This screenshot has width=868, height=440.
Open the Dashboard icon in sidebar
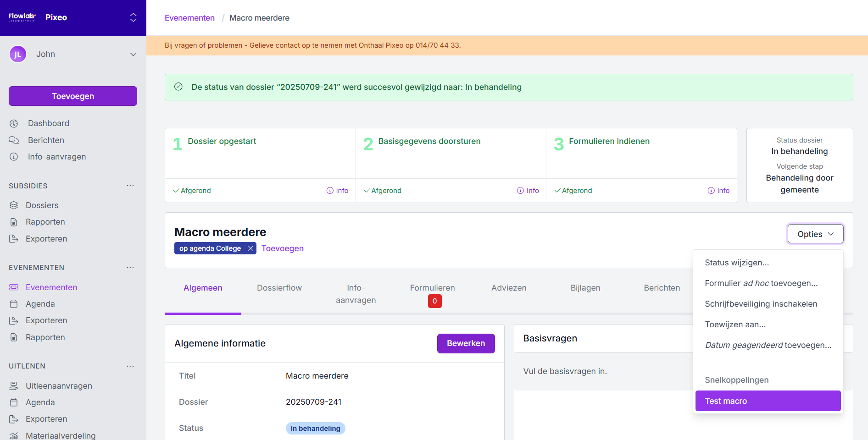coord(14,124)
